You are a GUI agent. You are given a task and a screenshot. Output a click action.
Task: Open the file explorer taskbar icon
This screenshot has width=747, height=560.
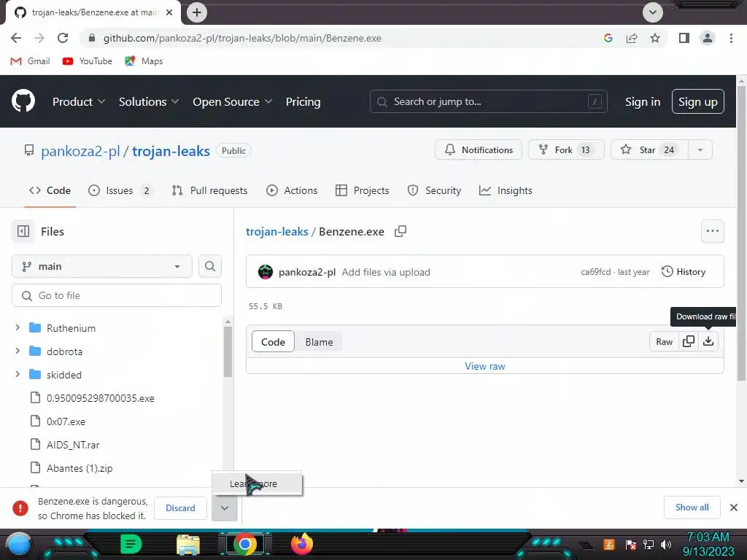(188, 544)
